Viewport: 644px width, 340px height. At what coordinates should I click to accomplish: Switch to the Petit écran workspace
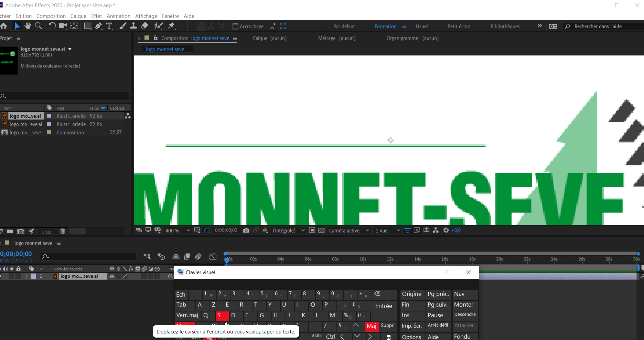(459, 27)
